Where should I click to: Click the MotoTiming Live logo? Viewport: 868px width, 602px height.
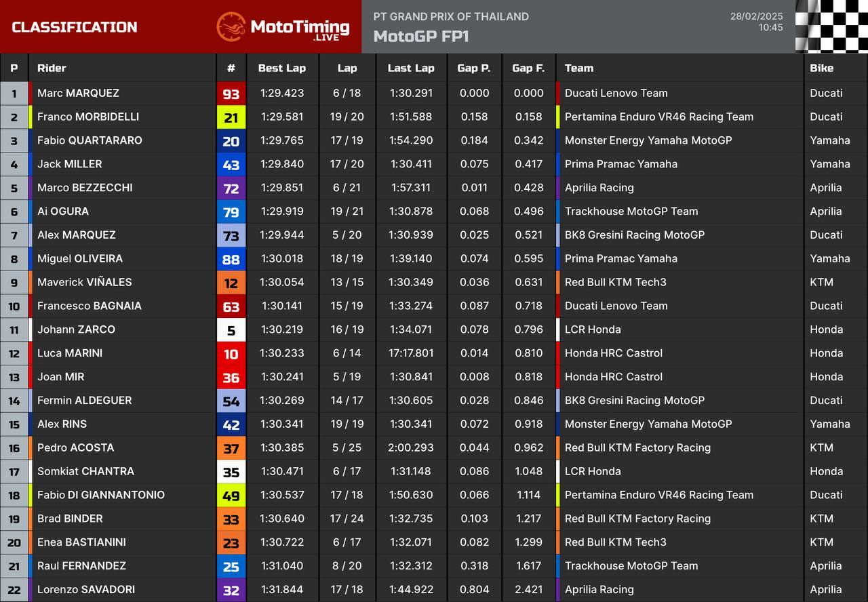(x=283, y=27)
